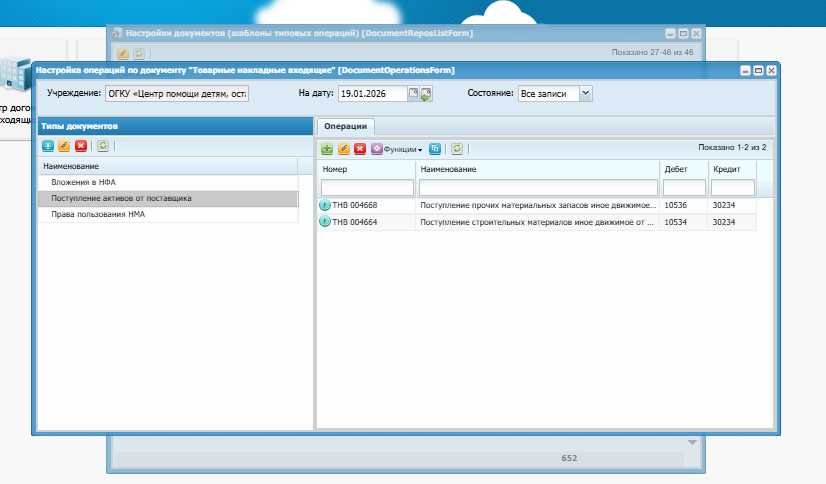Image resolution: width=826 pixels, height=484 pixels.
Task: Click the Показано 1-2 из 2 counter
Action: [x=732, y=147]
